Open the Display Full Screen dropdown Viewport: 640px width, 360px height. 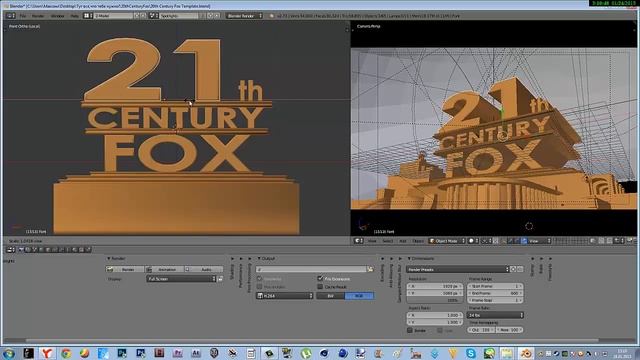[181, 279]
